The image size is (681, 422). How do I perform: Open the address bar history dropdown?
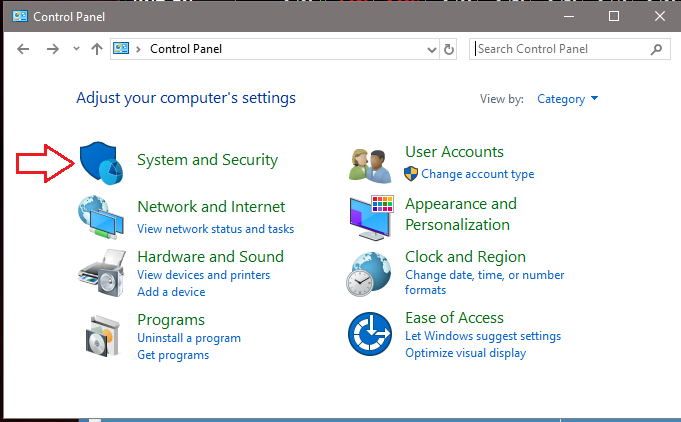pyautogui.click(x=432, y=49)
